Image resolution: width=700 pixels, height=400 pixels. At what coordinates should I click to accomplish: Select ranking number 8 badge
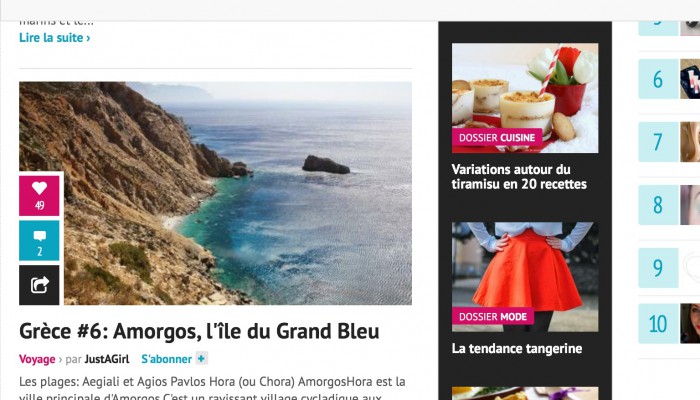658,205
